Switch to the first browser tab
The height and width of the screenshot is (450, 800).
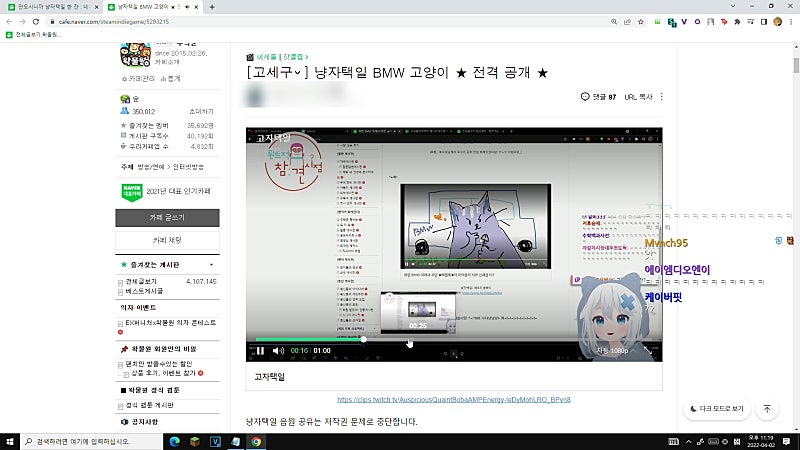[x=51, y=7]
